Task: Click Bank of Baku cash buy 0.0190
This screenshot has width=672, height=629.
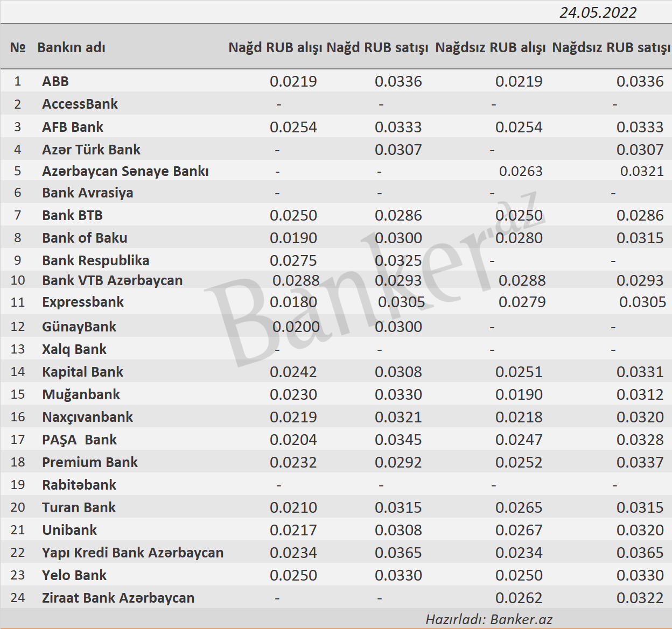Action: click(x=293, y=238)
